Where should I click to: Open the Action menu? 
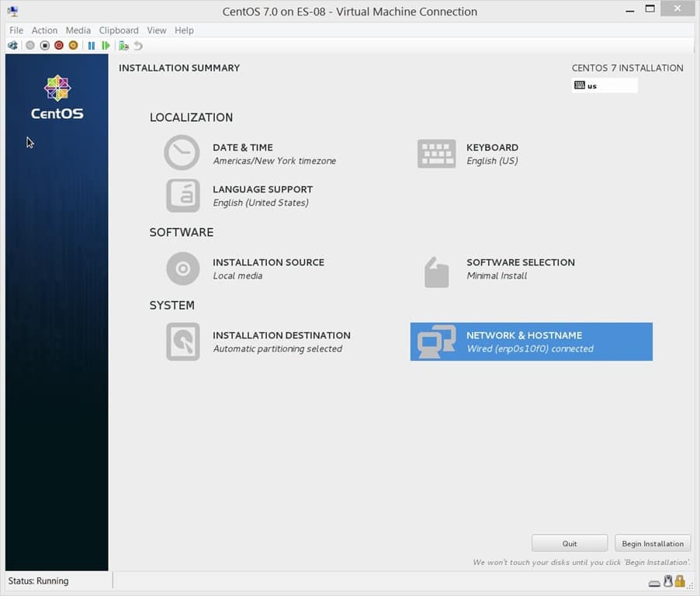(44, 30)
